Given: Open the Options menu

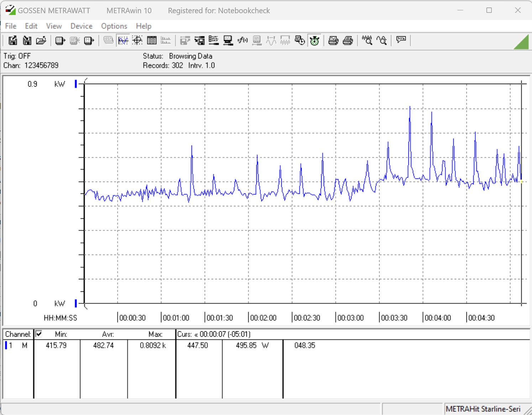Looking at the screenshot, I should tap(114, 26).
